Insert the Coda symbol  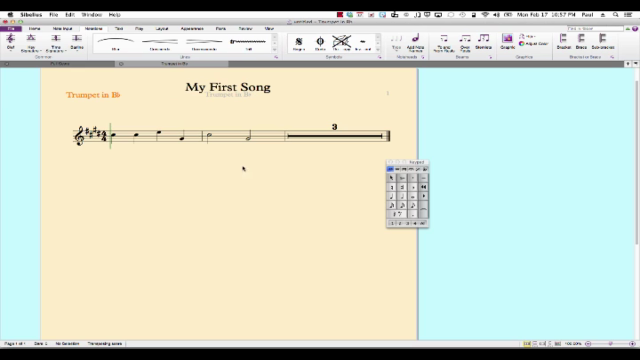(320, 43)
